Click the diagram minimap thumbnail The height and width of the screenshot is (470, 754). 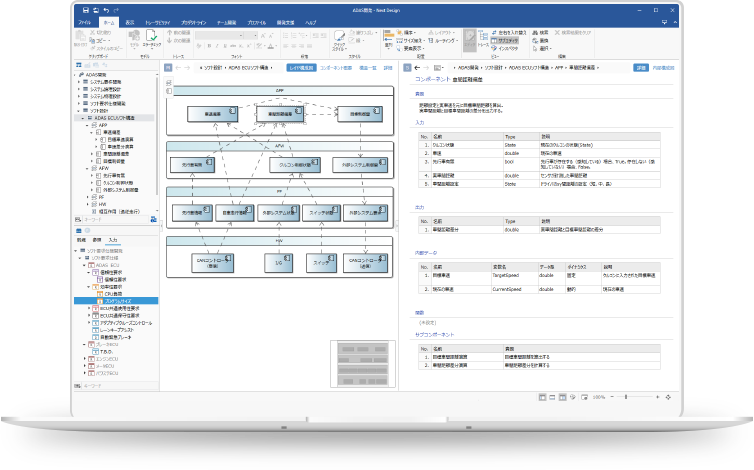pos(363,364)
